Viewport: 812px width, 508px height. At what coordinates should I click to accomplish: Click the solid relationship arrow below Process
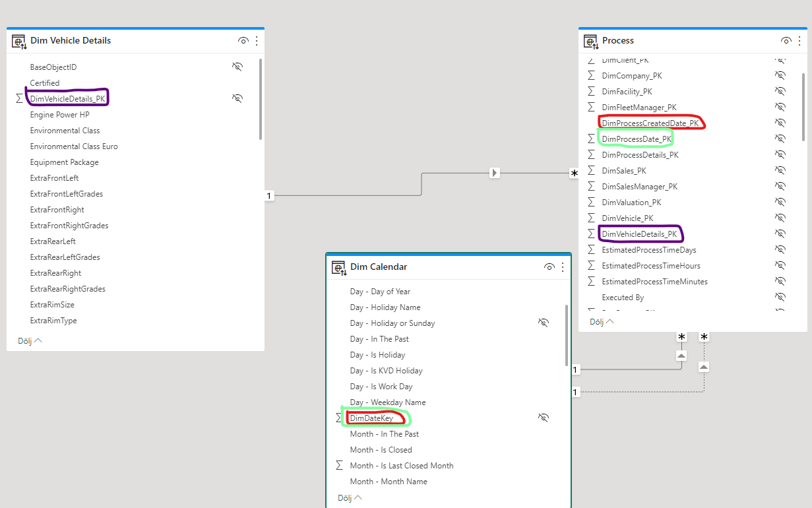click(682, 355)
